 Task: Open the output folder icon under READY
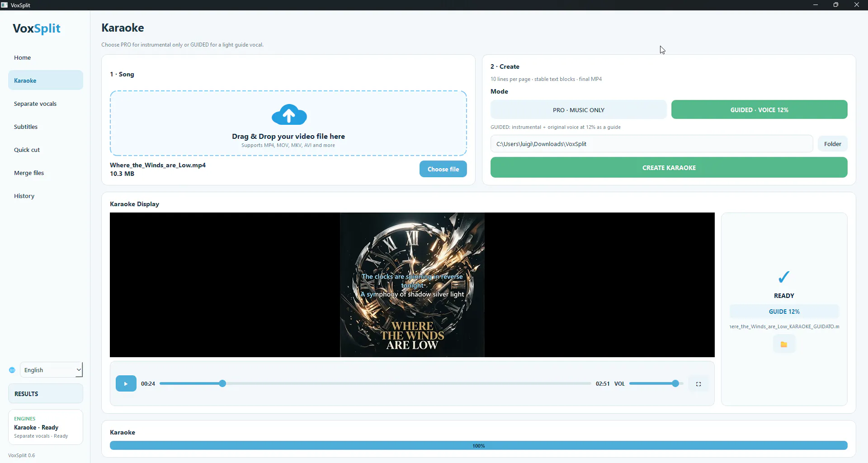pos(784,344)
